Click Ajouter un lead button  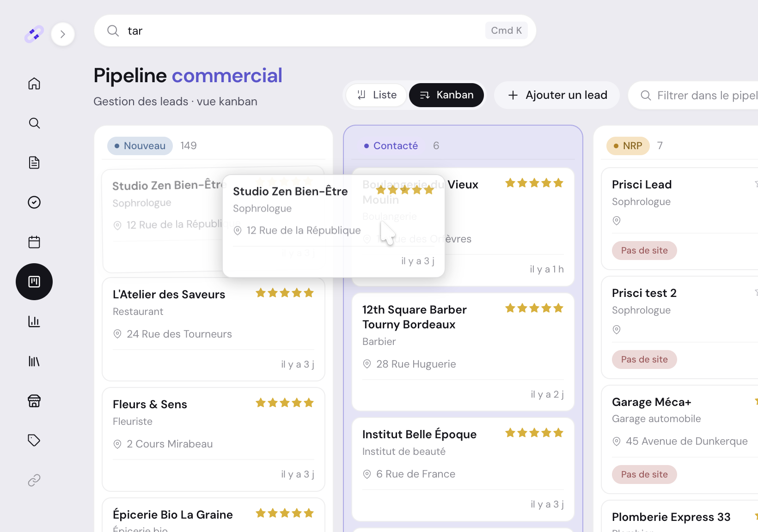(x=557, y=95)
